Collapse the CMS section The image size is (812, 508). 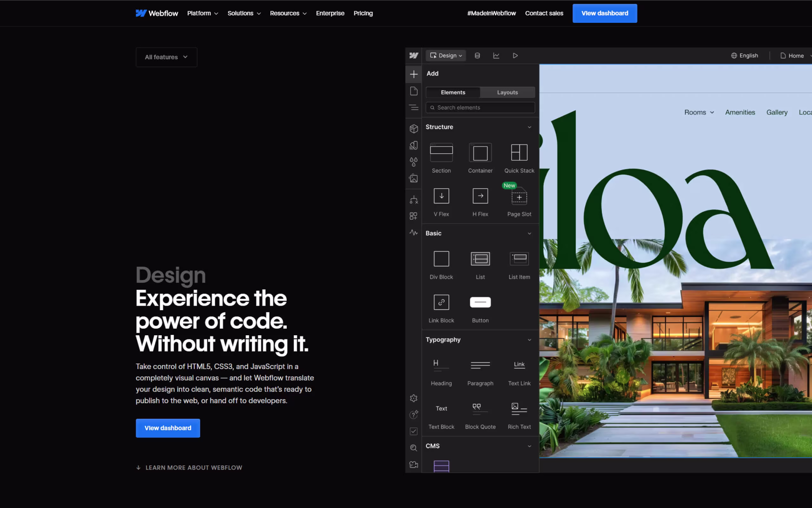529,446
